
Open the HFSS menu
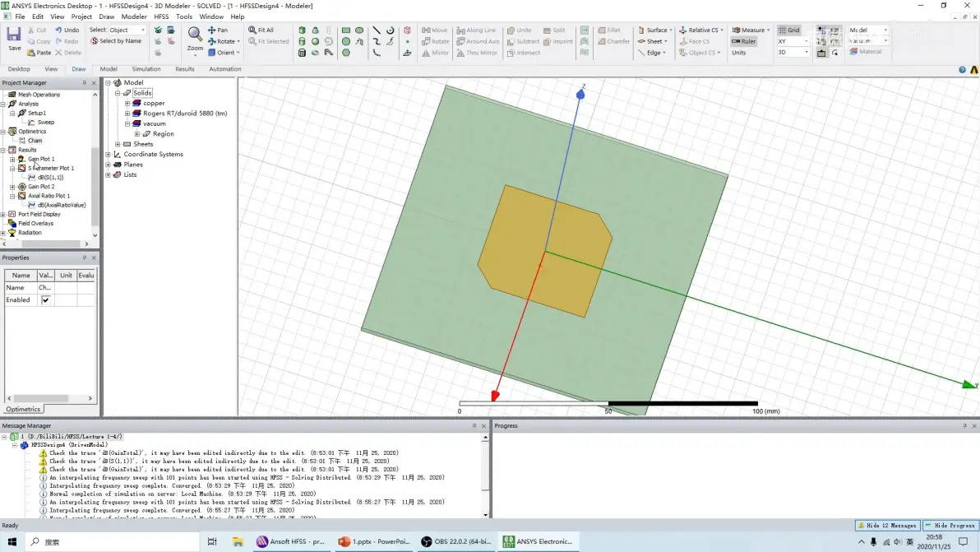coord(161,17)
